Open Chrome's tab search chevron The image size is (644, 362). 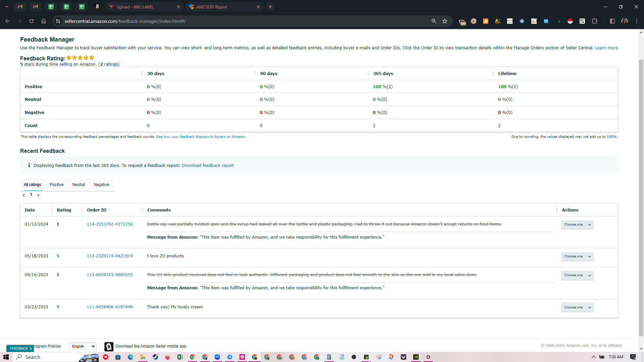click(7, 7)
